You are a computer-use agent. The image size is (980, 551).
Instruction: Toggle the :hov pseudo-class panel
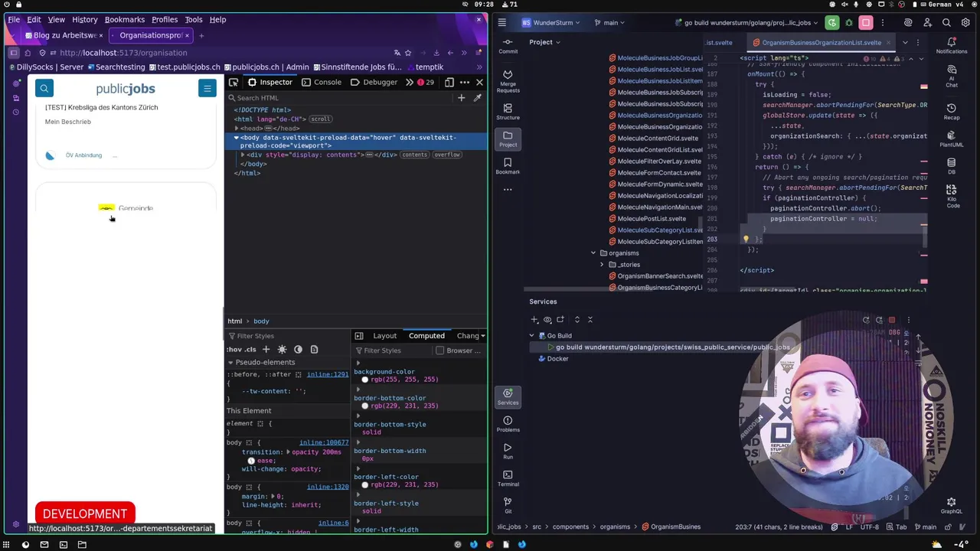coord(233,350)
